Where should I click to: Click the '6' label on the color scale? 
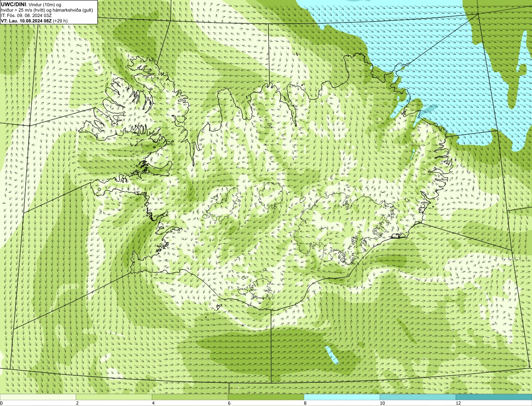[229, 403]
